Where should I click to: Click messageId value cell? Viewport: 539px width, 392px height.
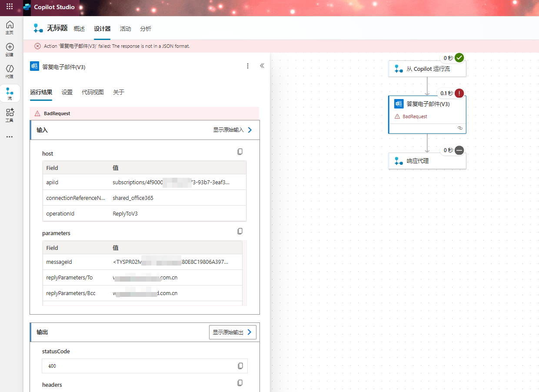click(x=170, y=262)
